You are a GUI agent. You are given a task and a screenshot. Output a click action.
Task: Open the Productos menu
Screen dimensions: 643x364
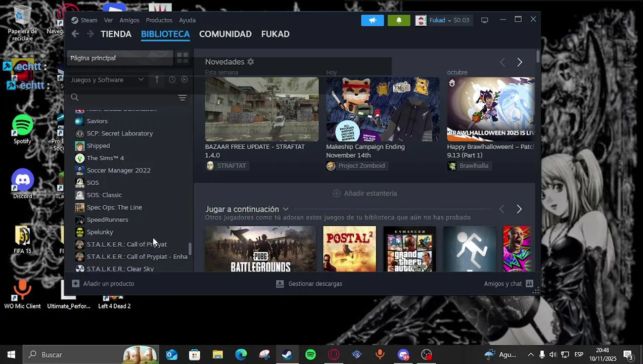[159, 20]
